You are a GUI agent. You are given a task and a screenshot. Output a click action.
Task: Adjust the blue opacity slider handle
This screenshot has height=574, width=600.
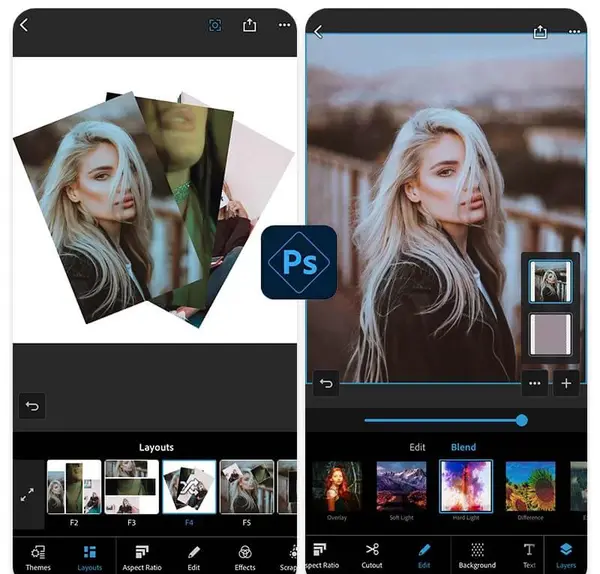522,420
